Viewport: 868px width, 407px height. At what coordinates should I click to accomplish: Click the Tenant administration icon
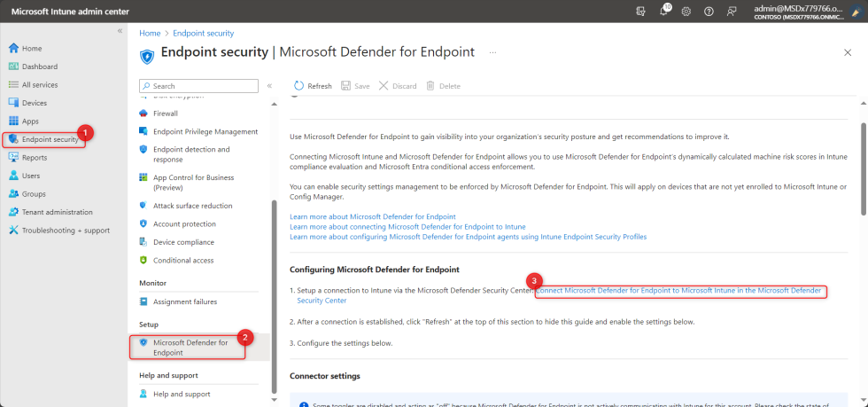pyautogui.click(x=14, y=212)
